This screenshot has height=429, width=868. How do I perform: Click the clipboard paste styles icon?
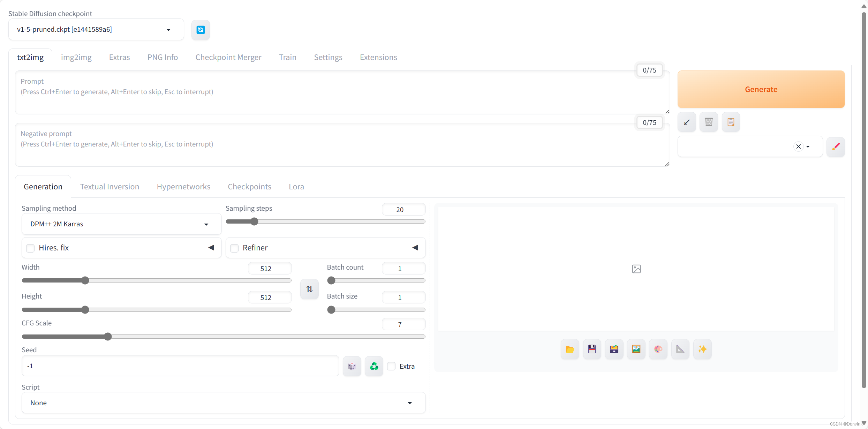pos(731,122)
